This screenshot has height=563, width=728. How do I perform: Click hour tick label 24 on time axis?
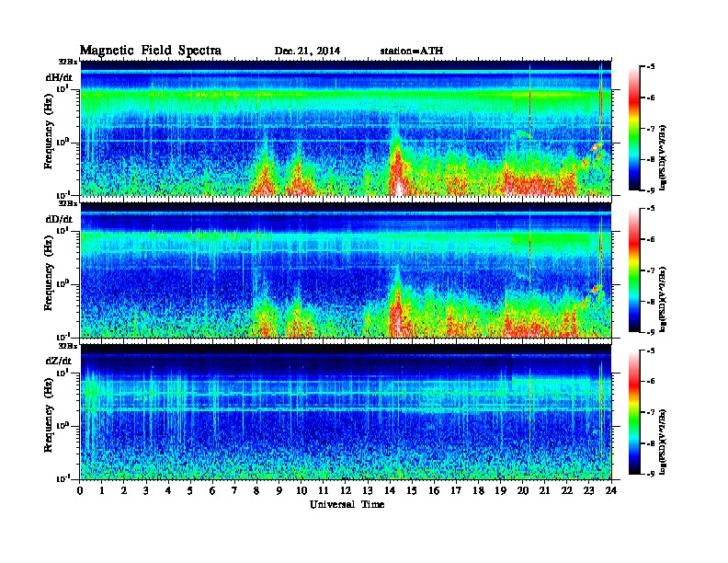pyautogui.click(x=611, y=490)
